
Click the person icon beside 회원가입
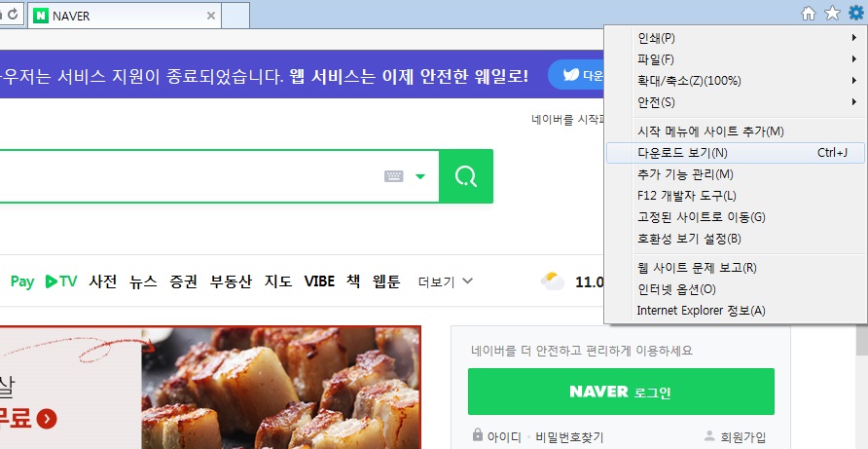(709, 435)
